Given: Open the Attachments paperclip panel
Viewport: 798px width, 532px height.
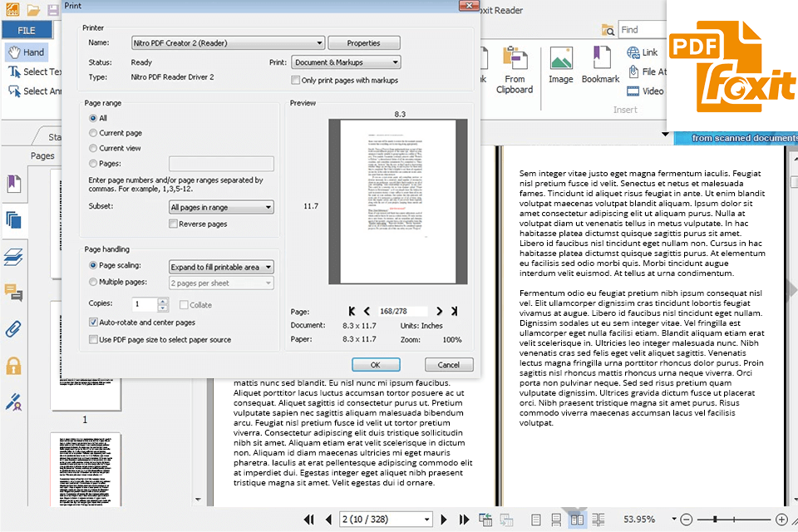Looking at the screenshot, I should click(x=13, y=328).
